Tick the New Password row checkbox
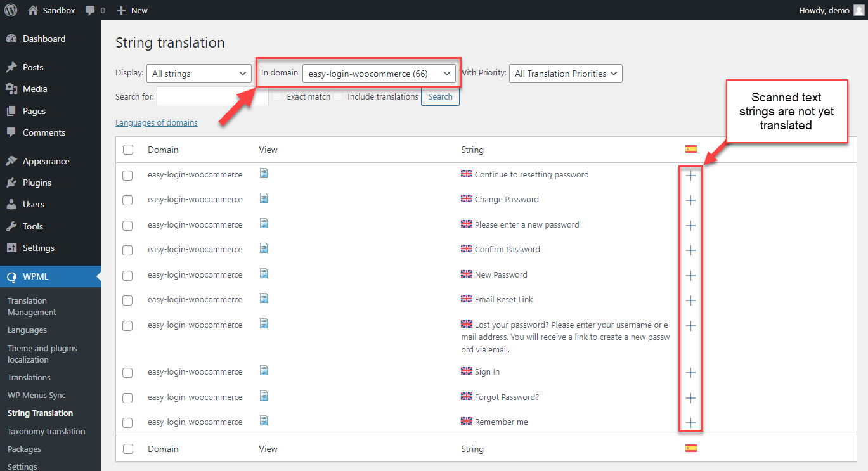Screen dimensions: 868x471 tap(127, 275)
